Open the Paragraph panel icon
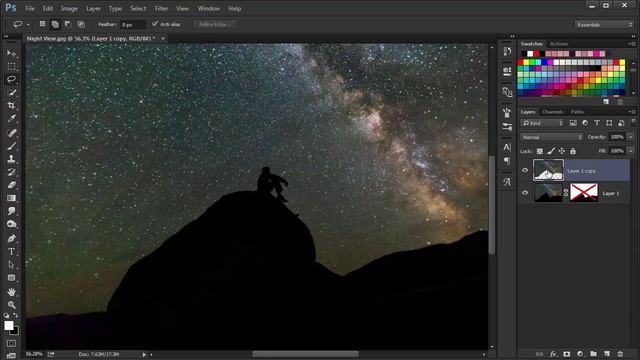The height and width of the screenshot is (360, 640). [507, 161]
